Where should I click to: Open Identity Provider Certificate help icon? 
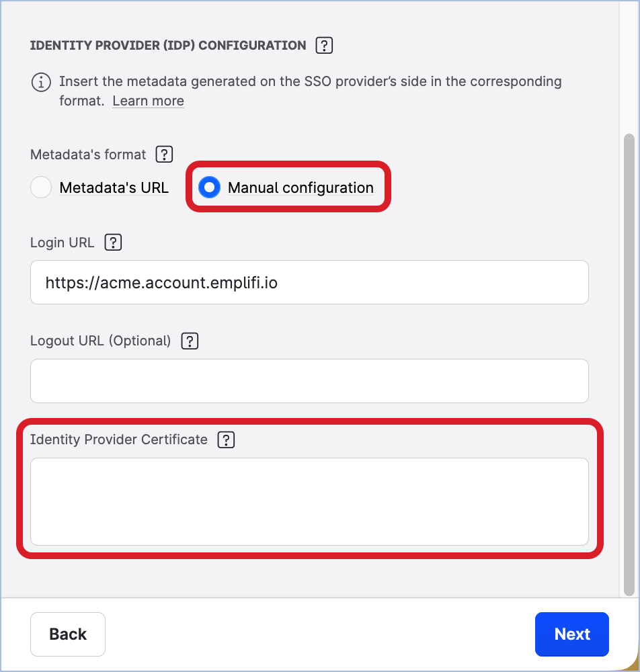226,439
